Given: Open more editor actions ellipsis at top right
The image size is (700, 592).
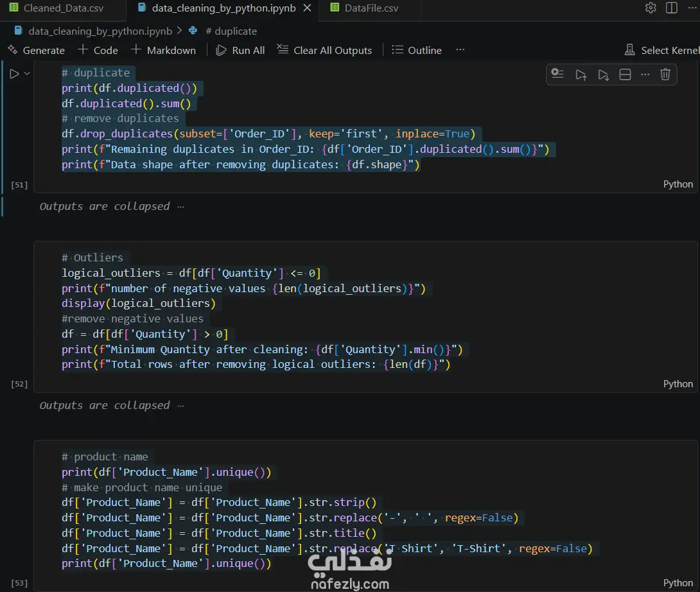Looking at the screenshot, I should [692, 8].
